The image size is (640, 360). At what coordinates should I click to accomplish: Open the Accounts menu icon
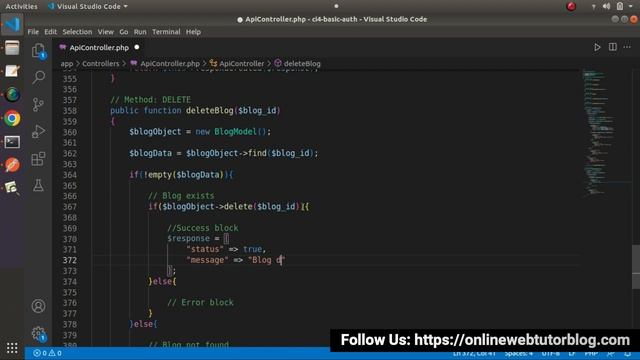[38, 306]
